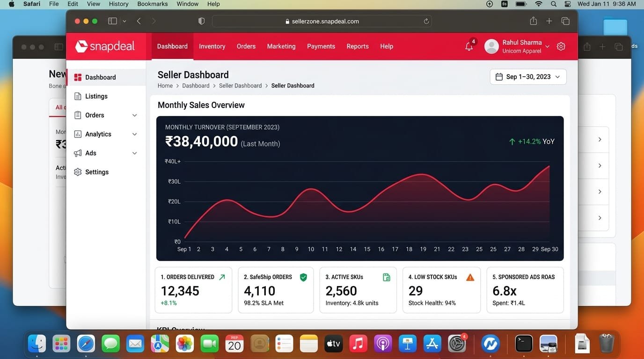Click the Safari privacy shield icon
Viewport: 644px width, 359px height.
pos(201,21)
